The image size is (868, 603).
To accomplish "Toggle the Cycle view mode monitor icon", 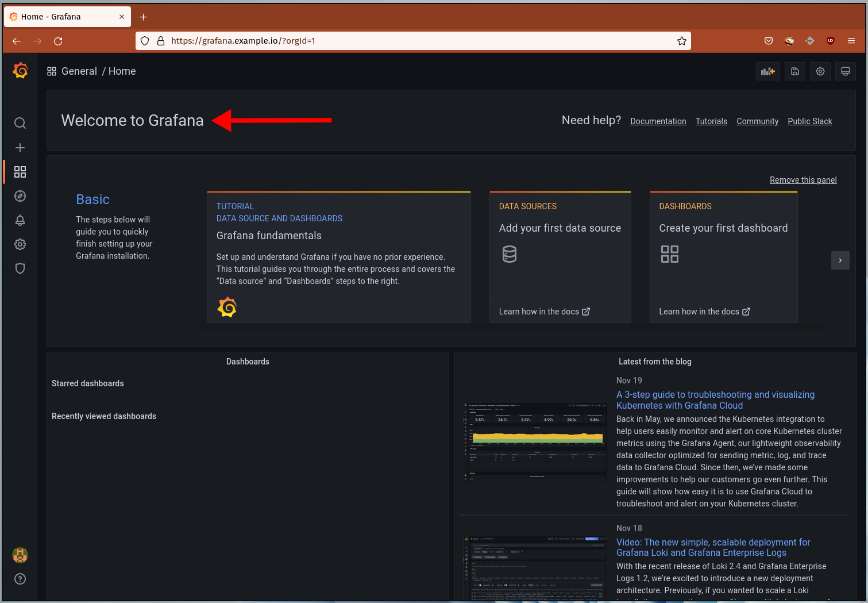I will pyautogui.click(x=846, y=71).
